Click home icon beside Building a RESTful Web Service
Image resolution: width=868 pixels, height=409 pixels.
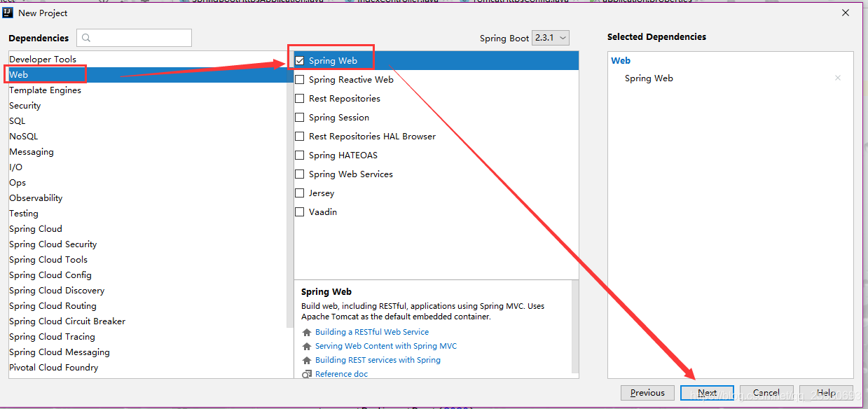[307, 332]
